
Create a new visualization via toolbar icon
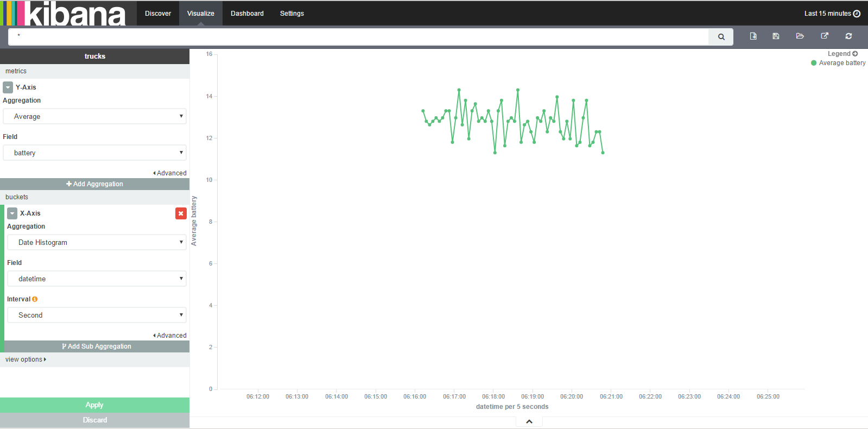tap(753, 36)
